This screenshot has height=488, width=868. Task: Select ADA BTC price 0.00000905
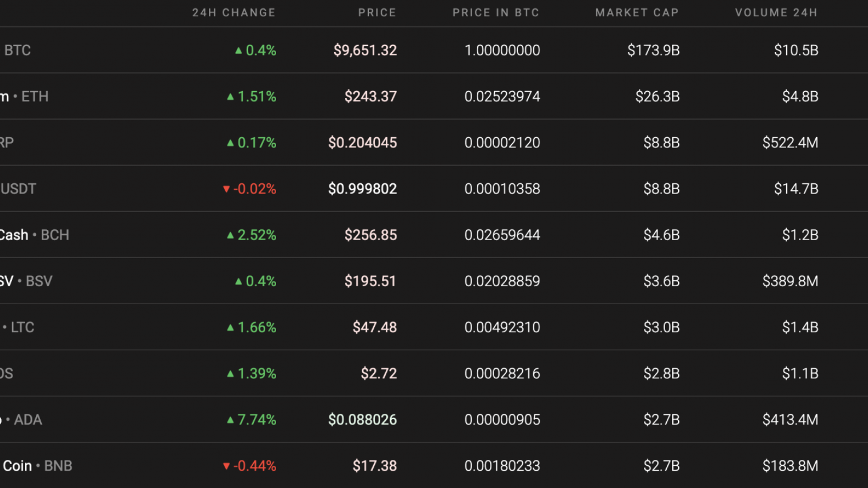[502, 420]
